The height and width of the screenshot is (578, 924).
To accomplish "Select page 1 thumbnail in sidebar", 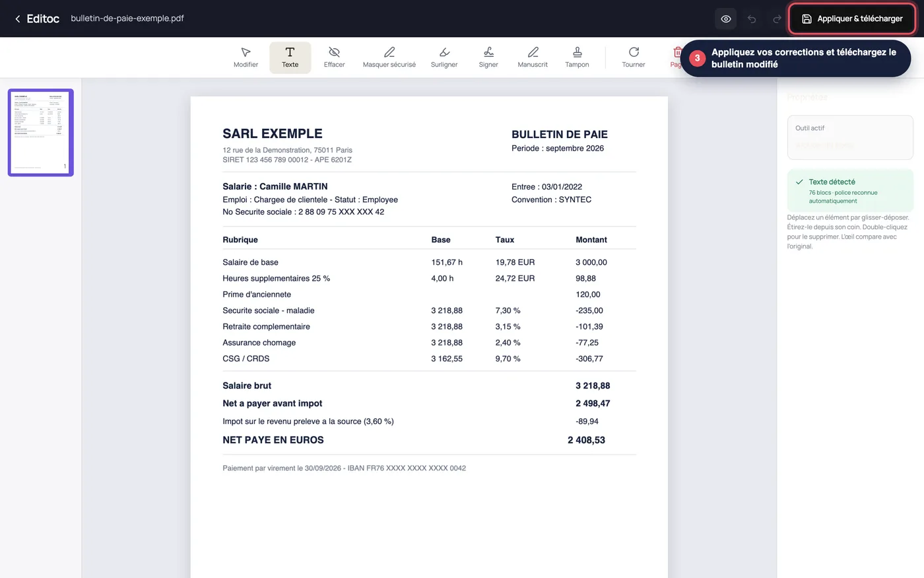I will (x=41, y=132).
